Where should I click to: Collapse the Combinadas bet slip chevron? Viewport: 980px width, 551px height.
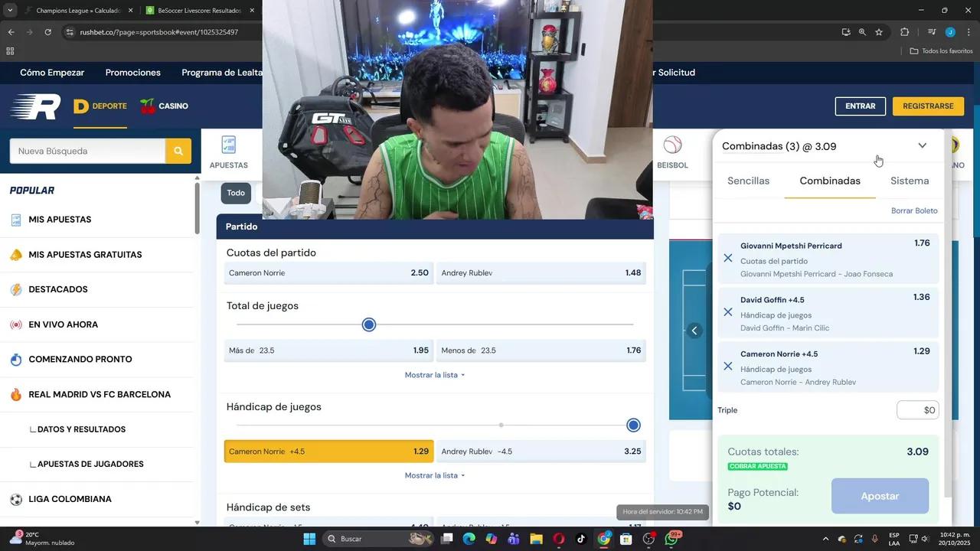(x=922, y=146)
